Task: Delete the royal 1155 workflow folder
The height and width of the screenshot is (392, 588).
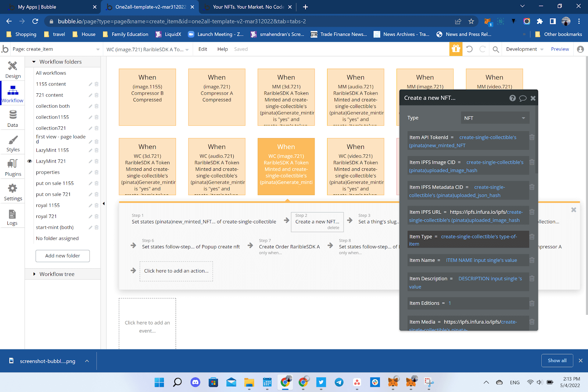Action: (x=96, y=205)
